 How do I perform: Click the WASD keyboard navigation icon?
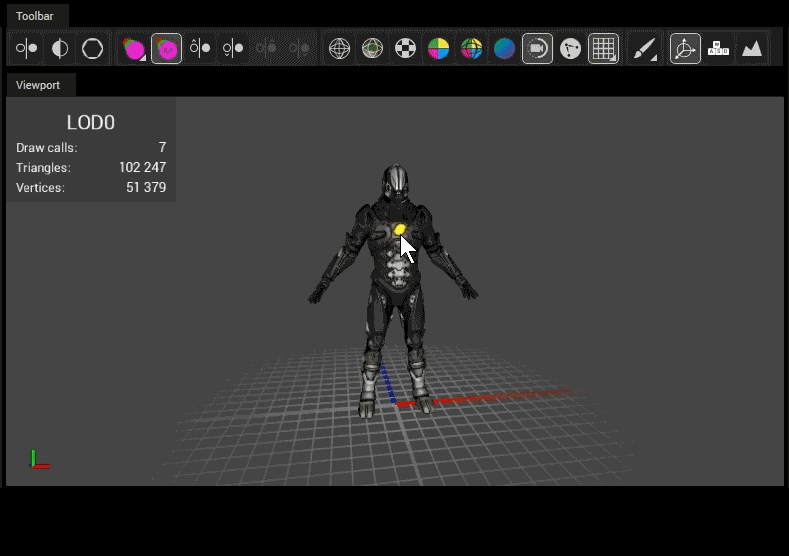[718, 48]
